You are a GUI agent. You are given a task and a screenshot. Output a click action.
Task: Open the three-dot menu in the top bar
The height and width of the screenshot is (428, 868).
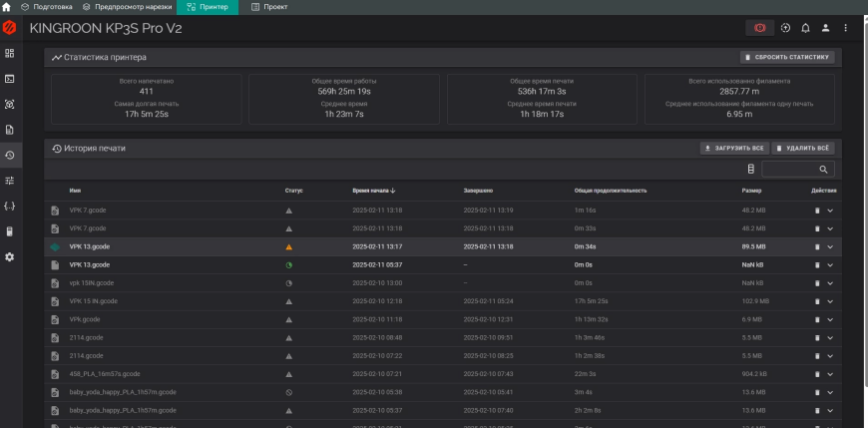tap(845, 28)
